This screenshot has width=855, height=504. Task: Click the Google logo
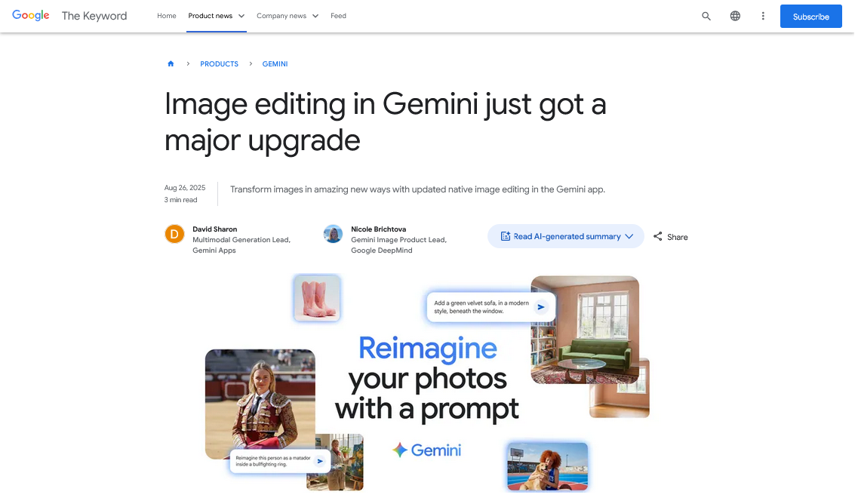(30, 16)
